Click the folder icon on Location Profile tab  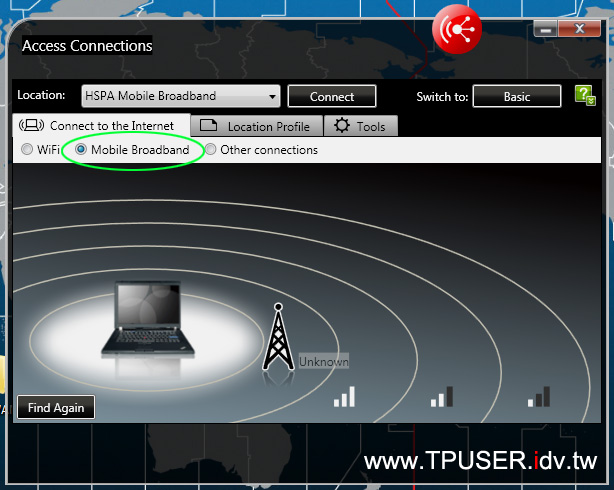[208, 125]
